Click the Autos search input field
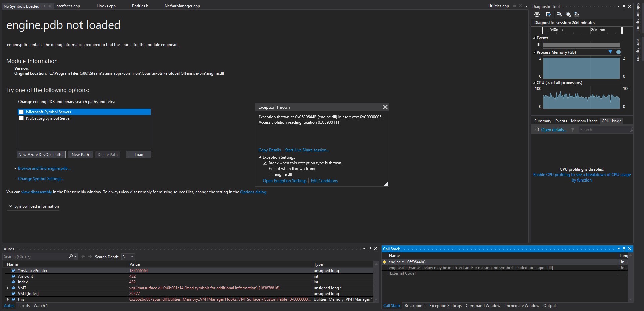This screenshot has width=644, height=311. coord(35,257)
